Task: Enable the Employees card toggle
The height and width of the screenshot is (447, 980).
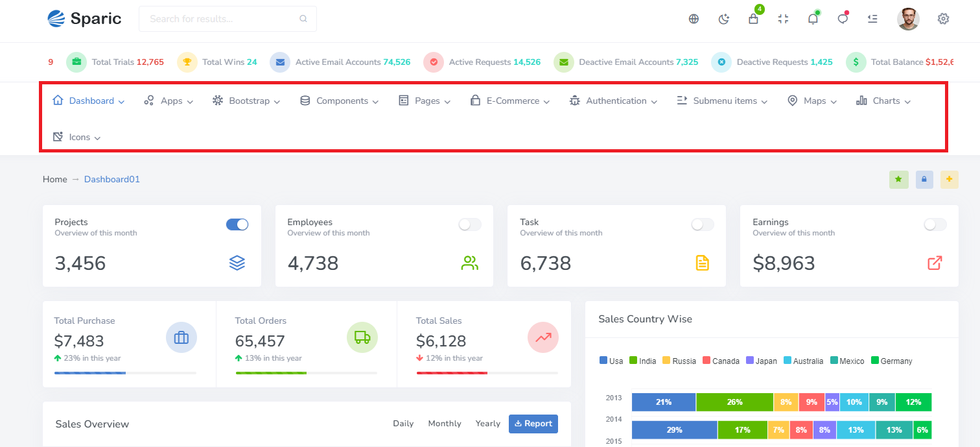Action: point(470,224)
